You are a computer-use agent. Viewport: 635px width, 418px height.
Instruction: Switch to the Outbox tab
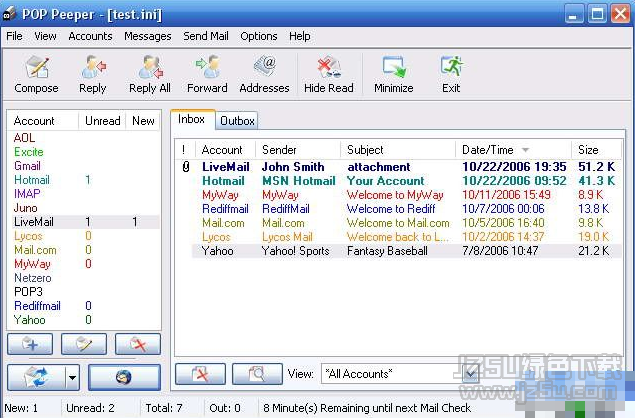pyautogui.click(x=237, y=121)
